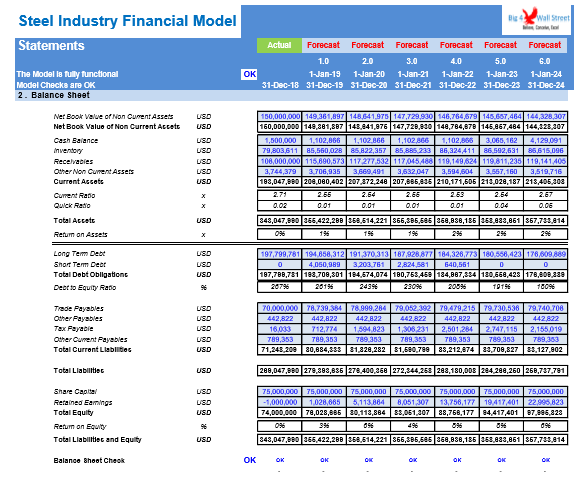This screenshot has height=487, width=587.
Task: Click Current Ratio cell for 31-Dec-24
Action: 545,195
